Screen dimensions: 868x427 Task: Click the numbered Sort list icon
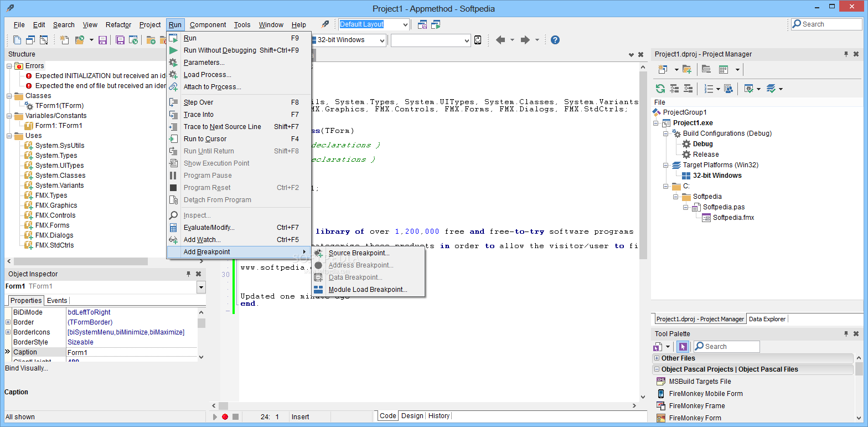coord(709,89)
